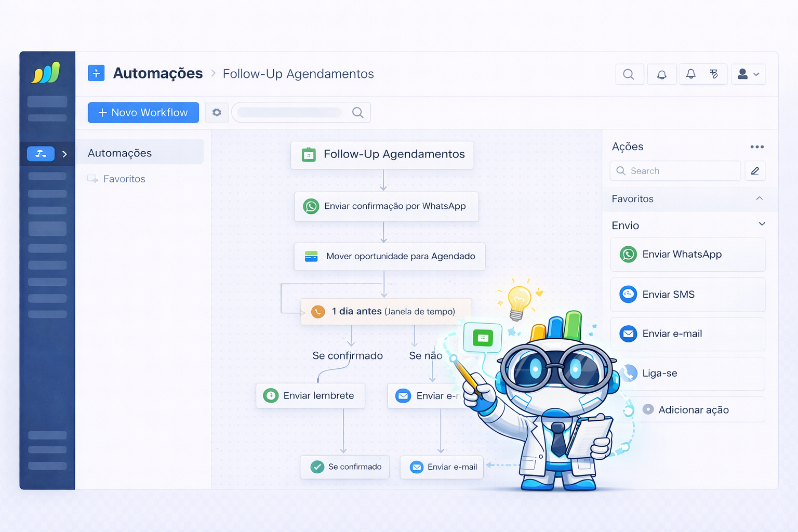Click the Novo Workflow button

(x=143, y=112)
